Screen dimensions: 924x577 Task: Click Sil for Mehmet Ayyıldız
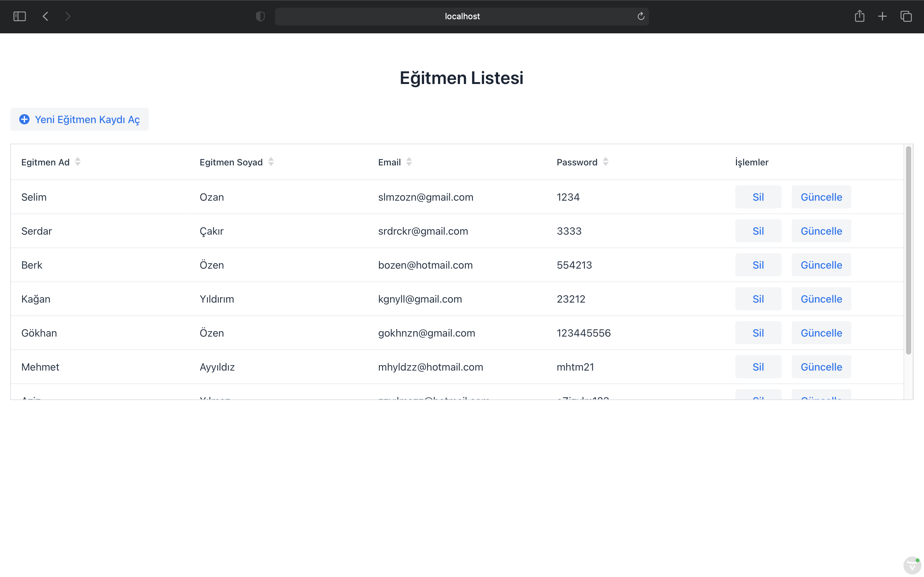point(758,366)
